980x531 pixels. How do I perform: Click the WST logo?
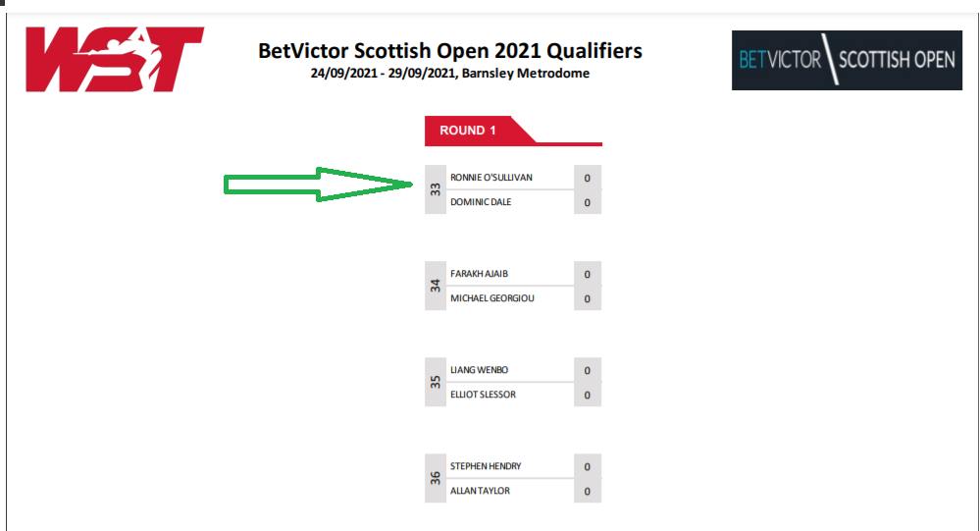click(115, 60)
